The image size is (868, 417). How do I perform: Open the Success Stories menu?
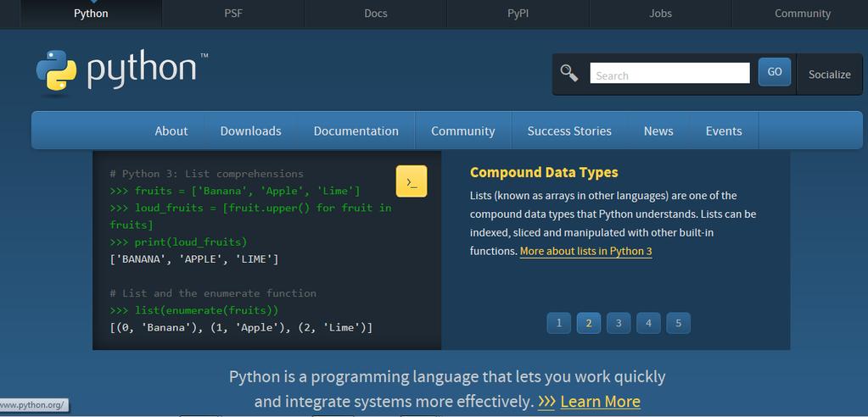569,131
